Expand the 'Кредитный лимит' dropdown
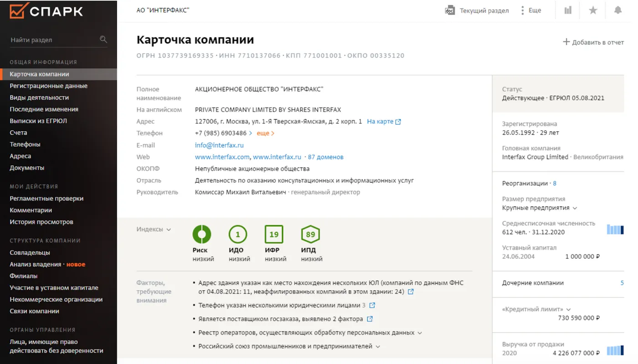The height and width of the screenshot is (364, 638). [x=568, y=310]
